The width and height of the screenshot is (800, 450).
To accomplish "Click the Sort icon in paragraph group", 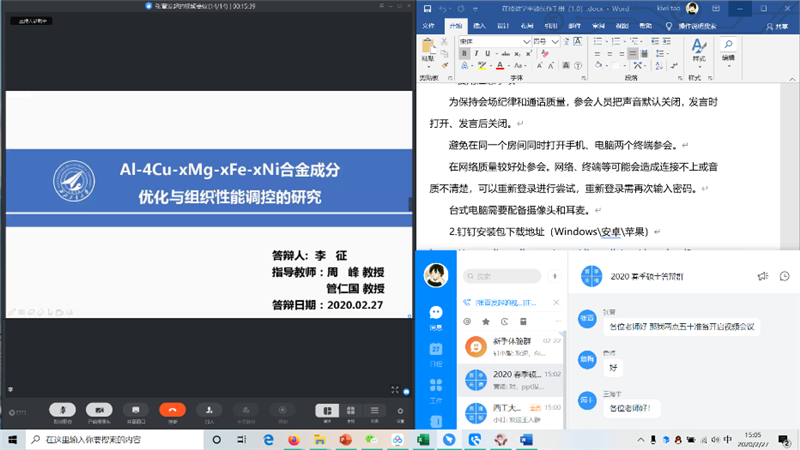I will tap(659, 65).
